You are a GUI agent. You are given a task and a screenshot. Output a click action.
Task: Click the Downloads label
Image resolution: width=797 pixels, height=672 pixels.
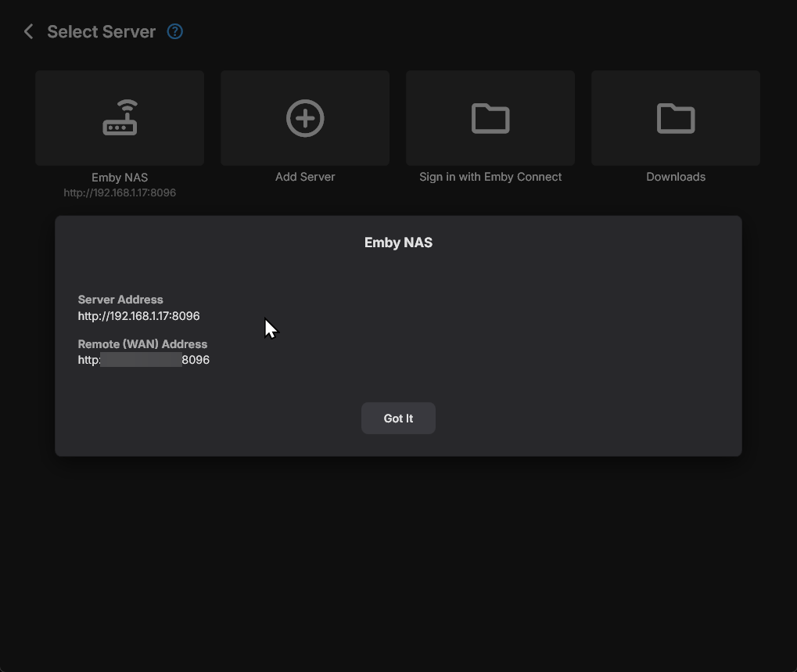(676, 177)
